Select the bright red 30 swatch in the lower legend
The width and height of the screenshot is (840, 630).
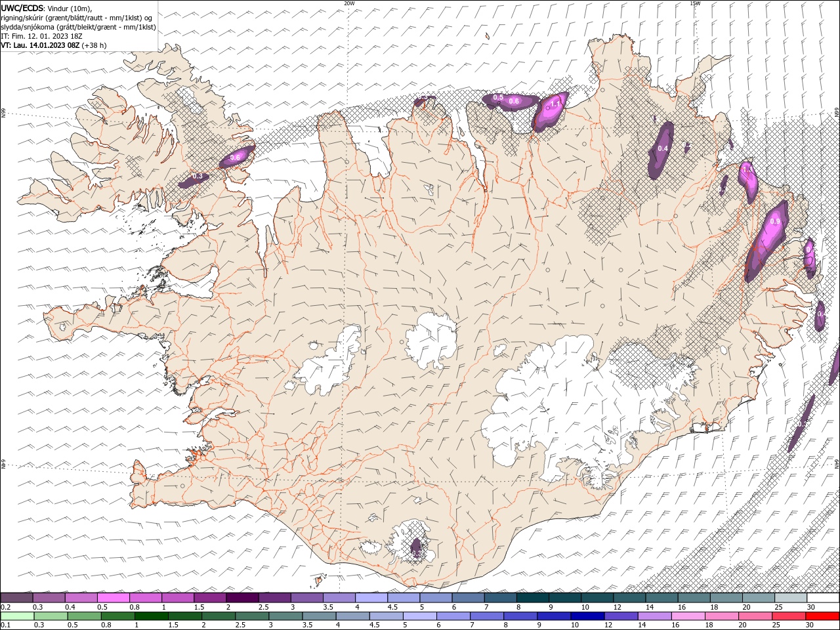point(823,616)
